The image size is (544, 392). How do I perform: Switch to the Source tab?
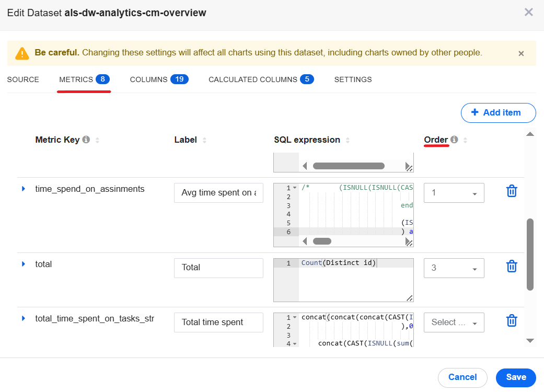click(23, 79)
